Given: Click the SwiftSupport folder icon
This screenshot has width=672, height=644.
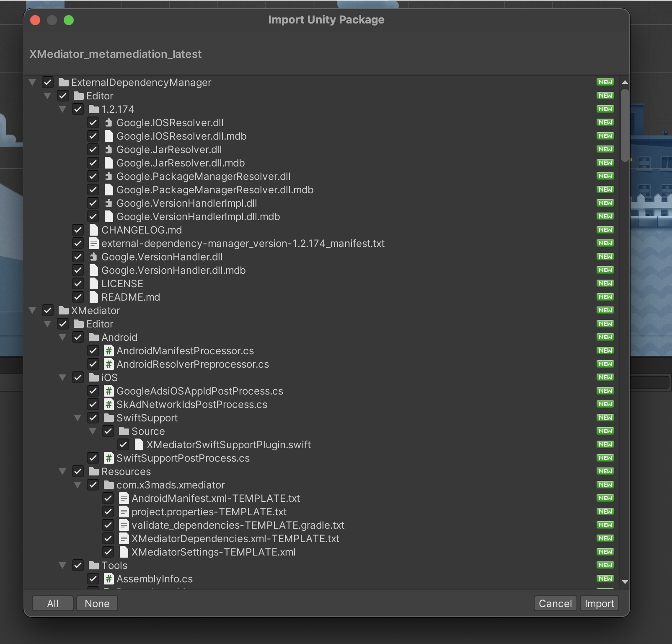Looking at the screenshot, I should coord(109,418).
